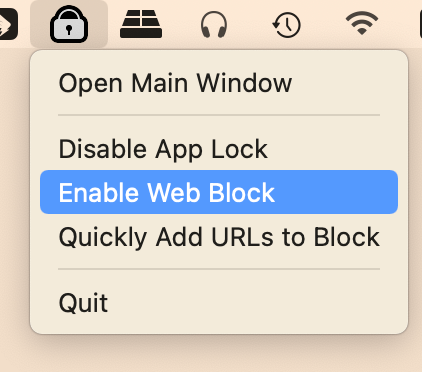Click the dark app icon at left edge
422x372 pixels.
[x=8, y=24]
